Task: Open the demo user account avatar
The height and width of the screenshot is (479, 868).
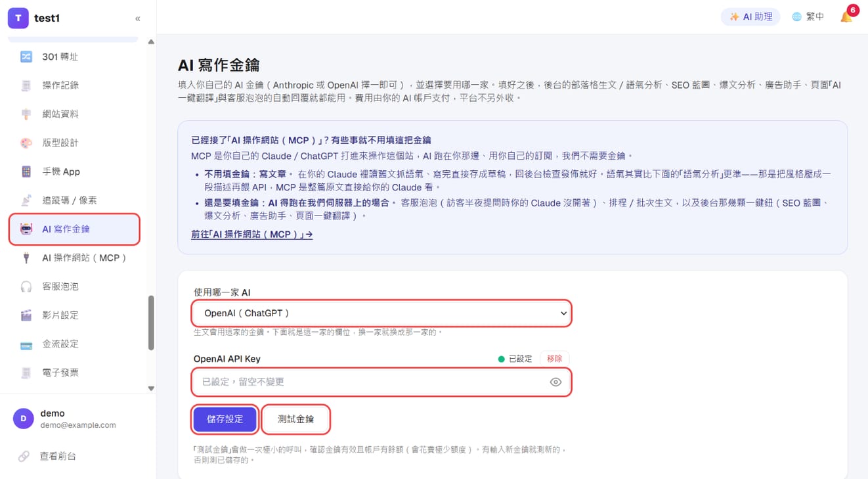Action: [24, 419]
